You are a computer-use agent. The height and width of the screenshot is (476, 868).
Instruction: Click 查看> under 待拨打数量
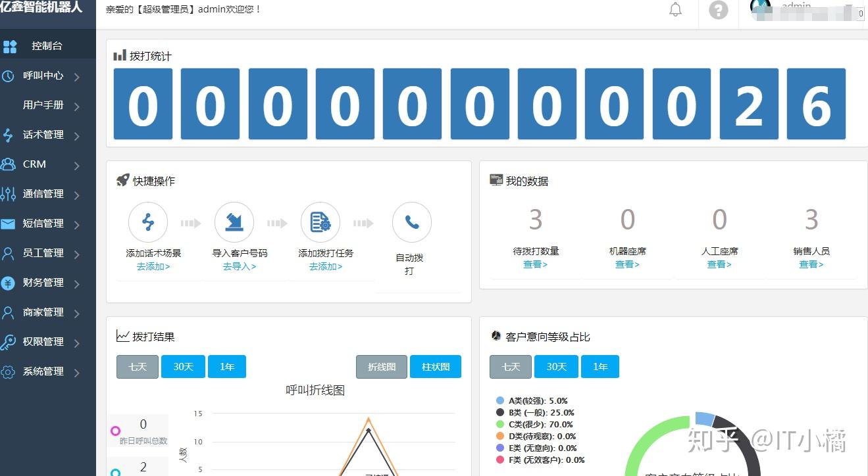pyautogui.click(x=535, y=264)
